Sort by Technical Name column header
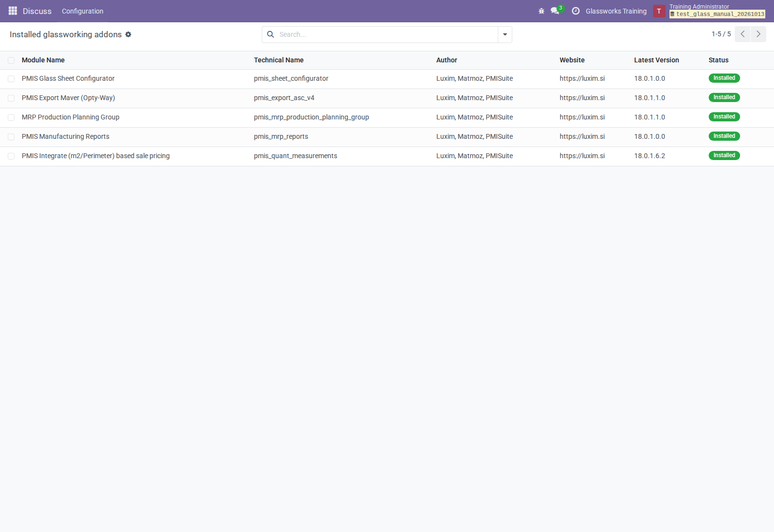Image resolution: width=774 pixels, height=532 pixels. (279, 60)
